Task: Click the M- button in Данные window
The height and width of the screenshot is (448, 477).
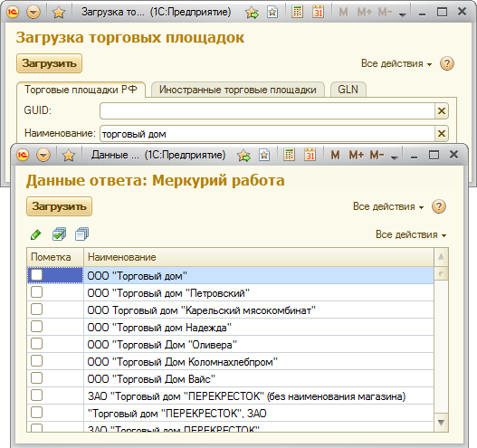Action: pyautogui.click(x=377, y=155)
